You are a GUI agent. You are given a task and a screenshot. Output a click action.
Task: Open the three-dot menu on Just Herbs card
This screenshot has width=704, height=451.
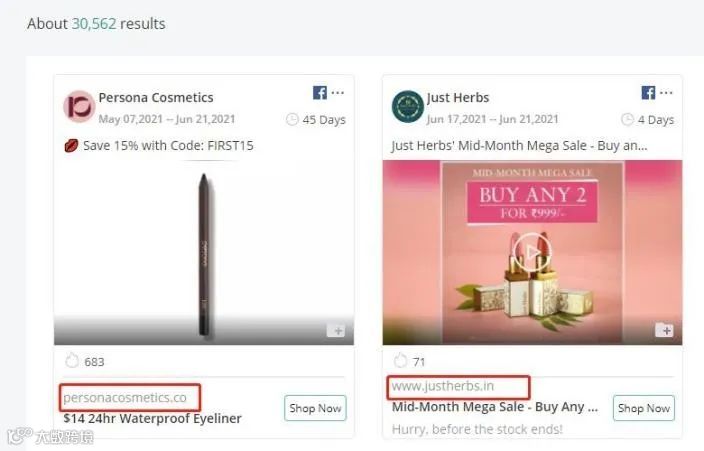click(666, 93)
